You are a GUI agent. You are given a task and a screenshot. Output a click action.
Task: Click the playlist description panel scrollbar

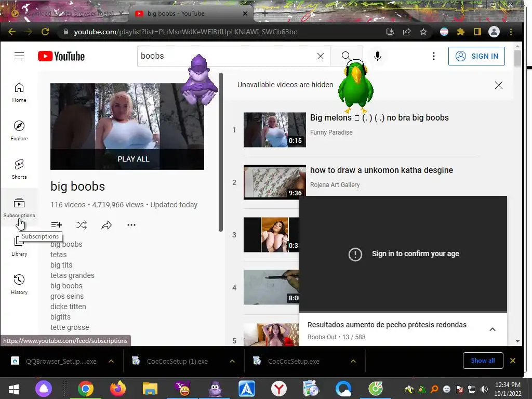tap(220, 152)
